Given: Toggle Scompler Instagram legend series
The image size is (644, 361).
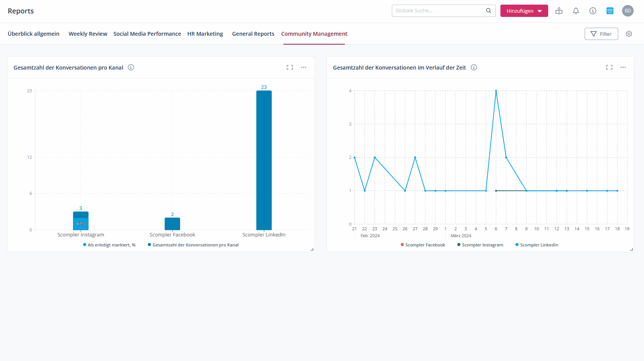Looking at the screenshot, I should click(480, 245).
